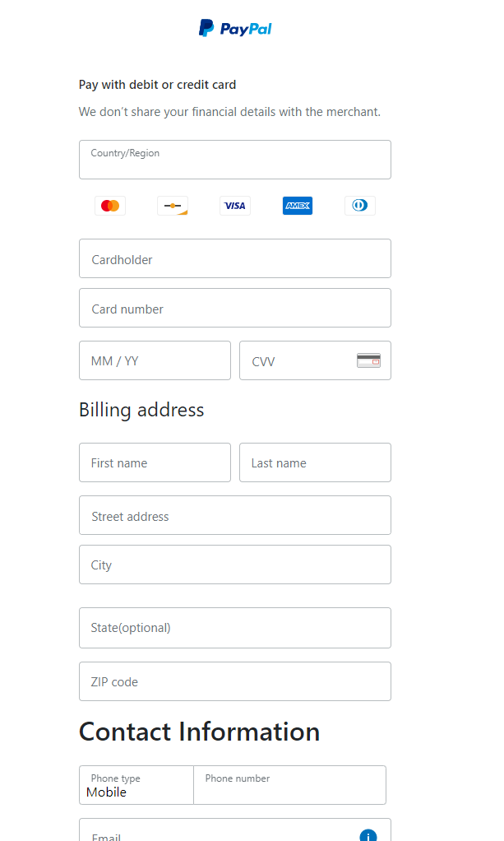Click the Diners Club card icon
Screen dimensions: 504x841
click(x=360, y=206)
